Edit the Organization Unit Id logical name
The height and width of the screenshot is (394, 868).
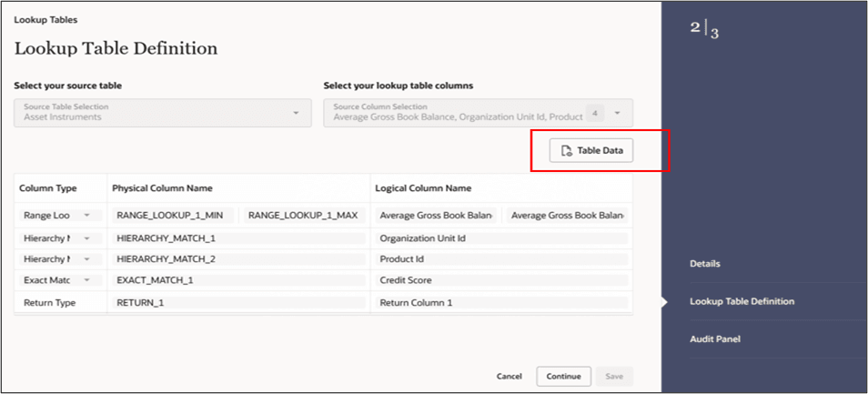(501, 238)
